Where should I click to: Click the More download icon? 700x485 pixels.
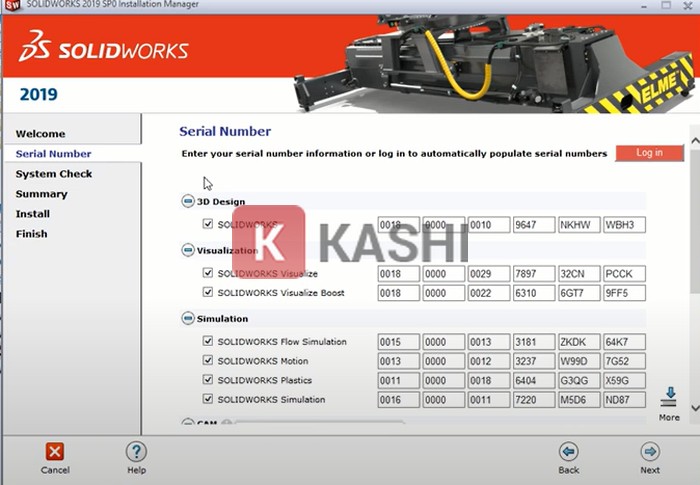point(669,396)
